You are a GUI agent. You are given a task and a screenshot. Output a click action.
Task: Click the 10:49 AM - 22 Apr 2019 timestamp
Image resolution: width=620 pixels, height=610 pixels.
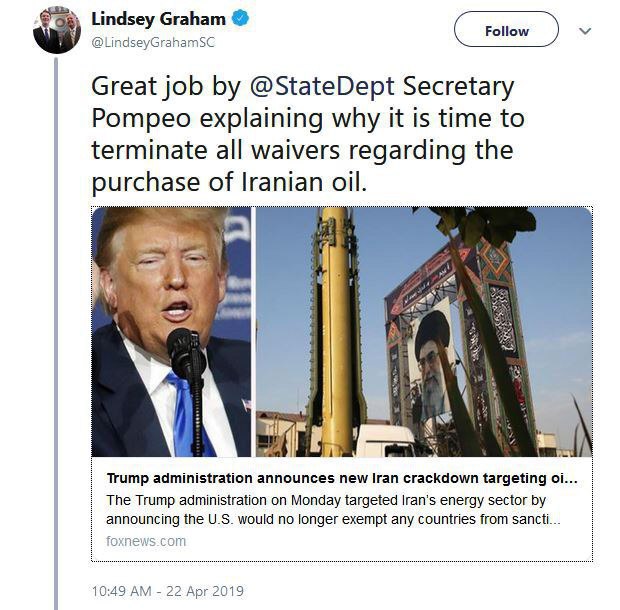click(x=167, y=591)
